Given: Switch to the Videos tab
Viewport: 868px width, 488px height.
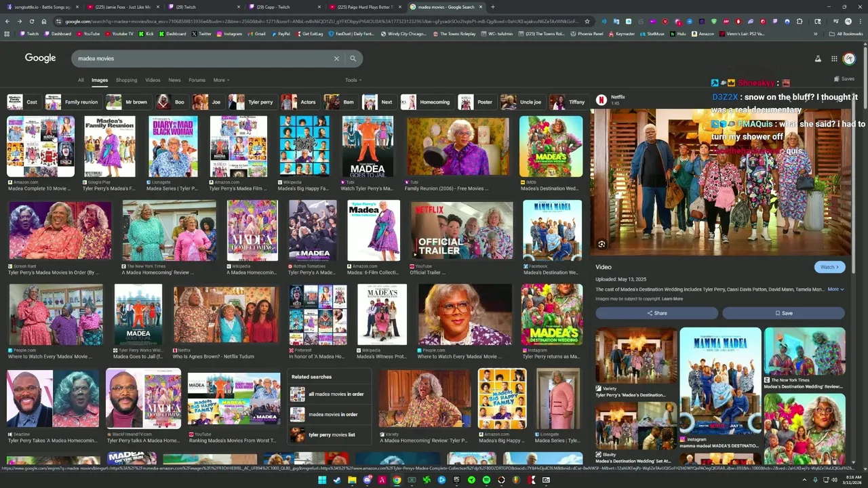Looking at the screenshot, I should tap(153, 80).
